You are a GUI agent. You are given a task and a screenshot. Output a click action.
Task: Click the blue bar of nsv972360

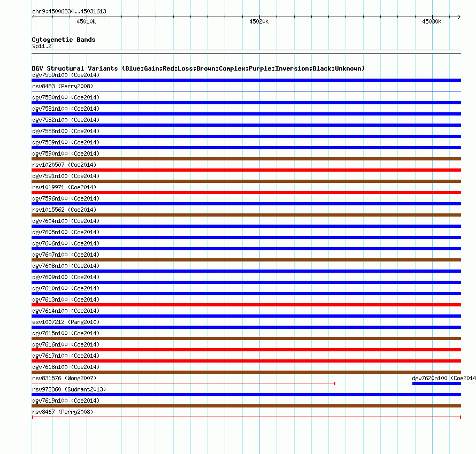coord(246,395)
